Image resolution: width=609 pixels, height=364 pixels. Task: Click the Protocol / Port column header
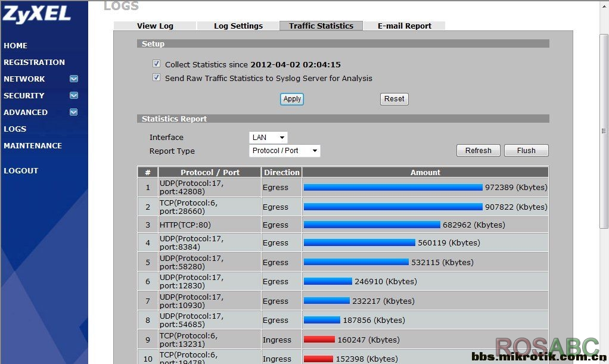point(210,172)
